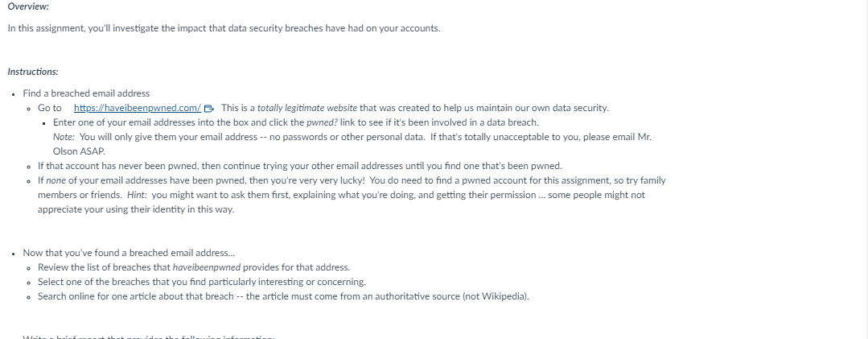The height and width of the screenshot is (339, 868).
Task: Click the line starting "If that account has never been pwned"
Action: [299, 166]
